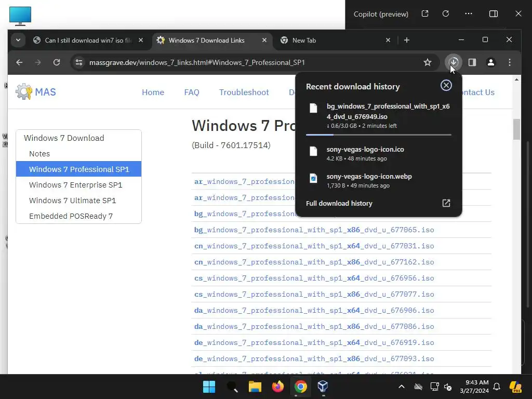Open a new Chrome tab with plus
This screenshot has width=532, height=399.
pyautogui.click(x=406, y=41)
